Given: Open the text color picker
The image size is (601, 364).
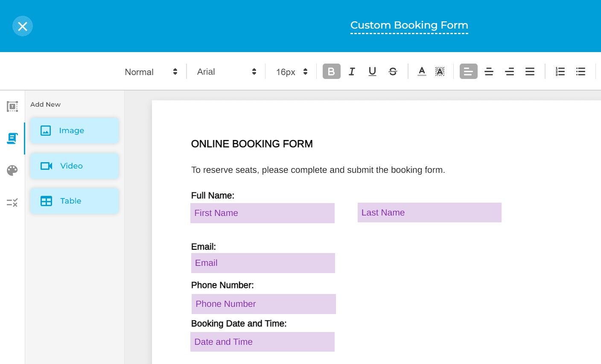Looking at the screenshot, I should point(422,71).
